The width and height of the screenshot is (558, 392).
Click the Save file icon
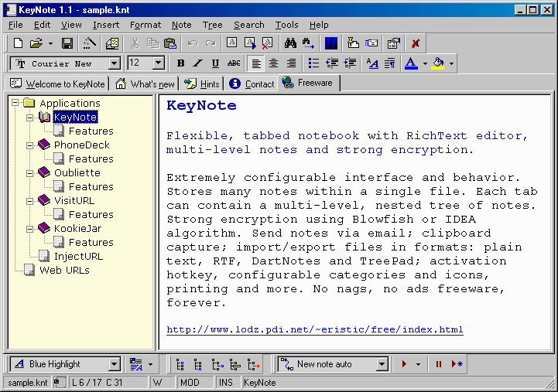pyautogui.click(x=67, y=43)
